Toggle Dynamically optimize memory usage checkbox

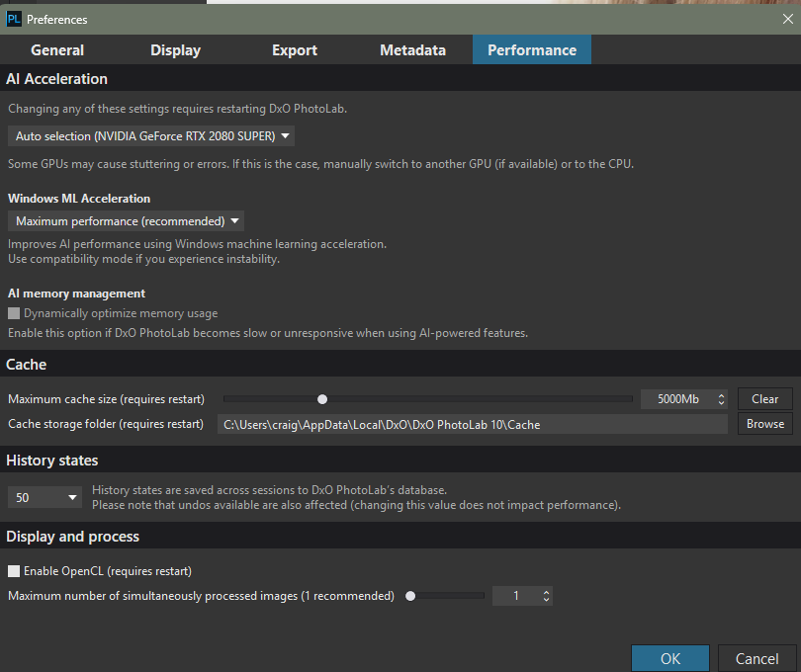[14, 313]
